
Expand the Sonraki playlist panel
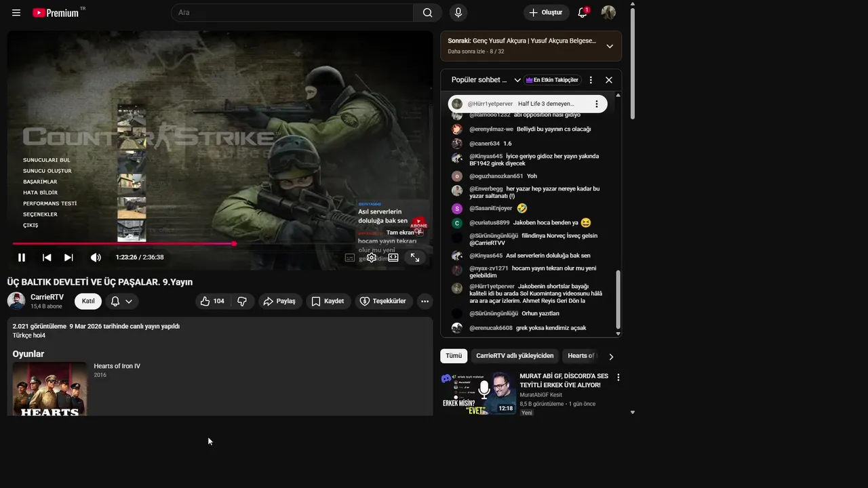pyautogui.click(x=610, y=46)
